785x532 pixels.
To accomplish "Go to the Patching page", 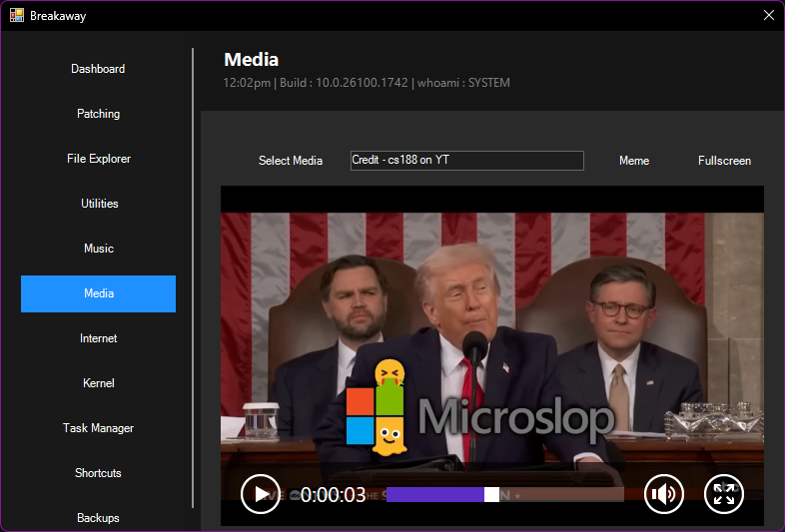I will [x=98, y=114].
